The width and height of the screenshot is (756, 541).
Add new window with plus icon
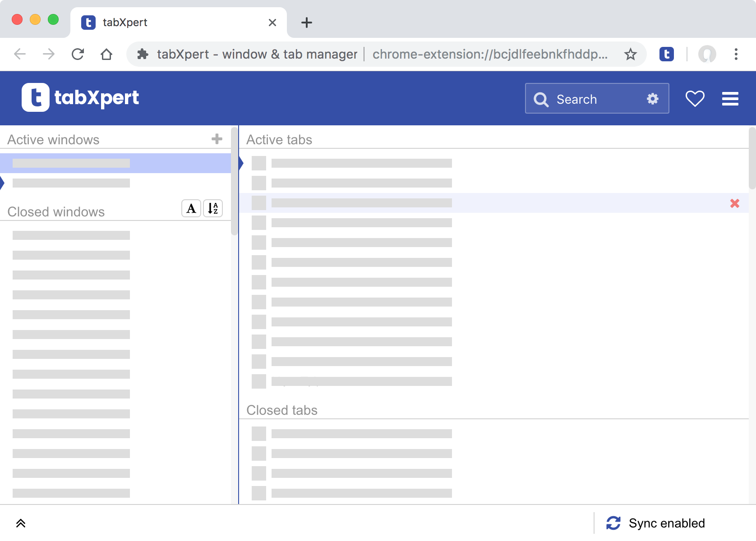[217, 139]
